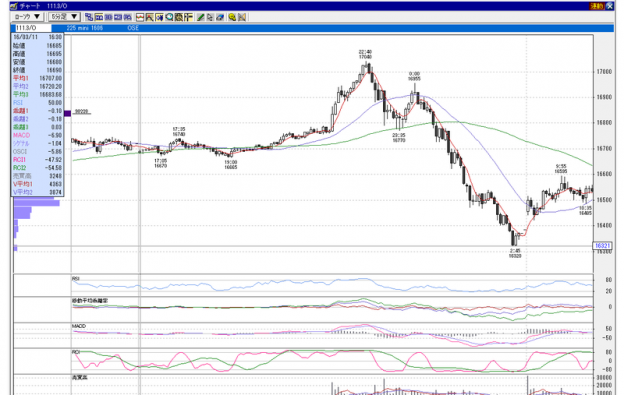
Task: Open the 5分足 timeframe dropdown
Action: coord(64,17)
